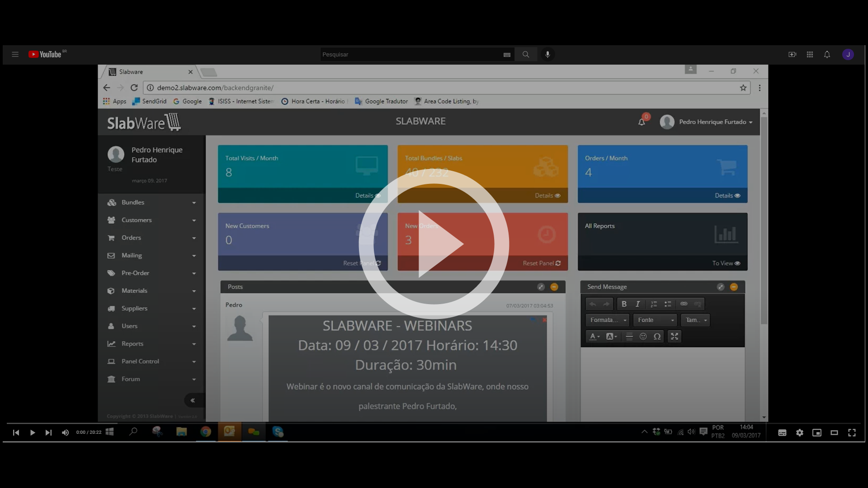Enter fullscreen in the player

[852, 432]
